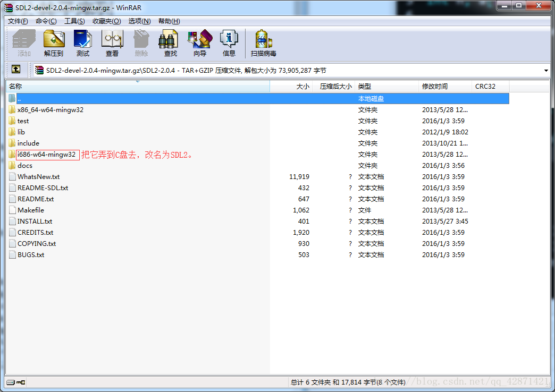Sort by the Name (名称) column header

[138, 87]
